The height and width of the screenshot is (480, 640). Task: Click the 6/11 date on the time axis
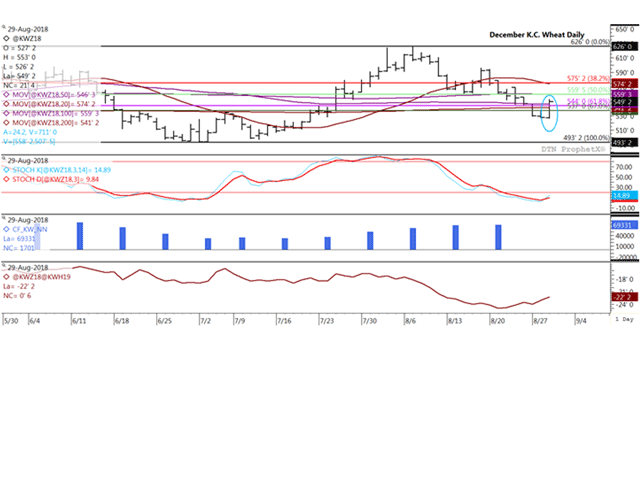pyautogui.click(x=79, y=321)
